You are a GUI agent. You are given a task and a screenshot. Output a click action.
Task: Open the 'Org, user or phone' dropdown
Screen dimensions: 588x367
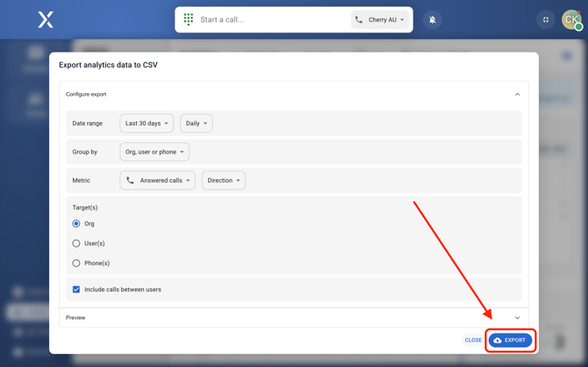pos(154,152)
